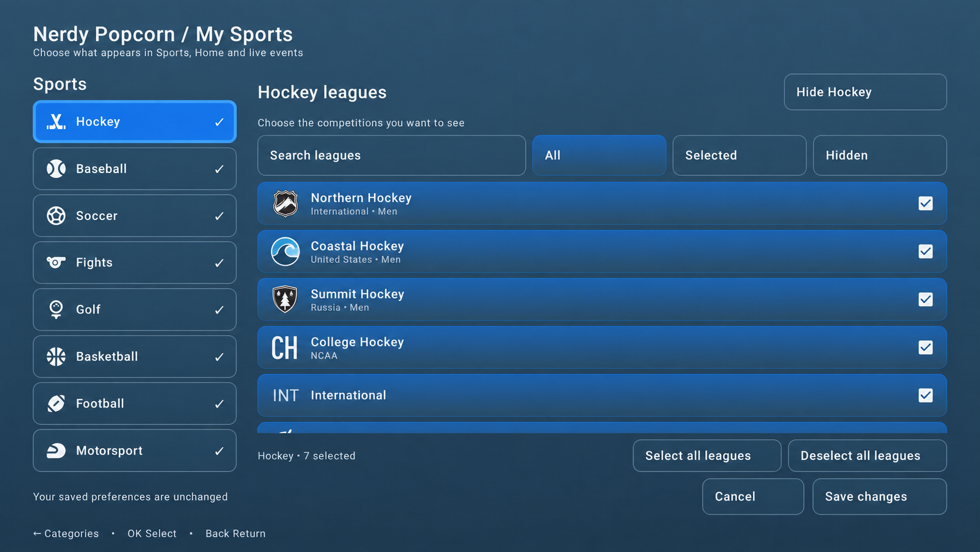Show all leagues with the All filter
This screenshot has width=980, height=552.
coord(599,155)
